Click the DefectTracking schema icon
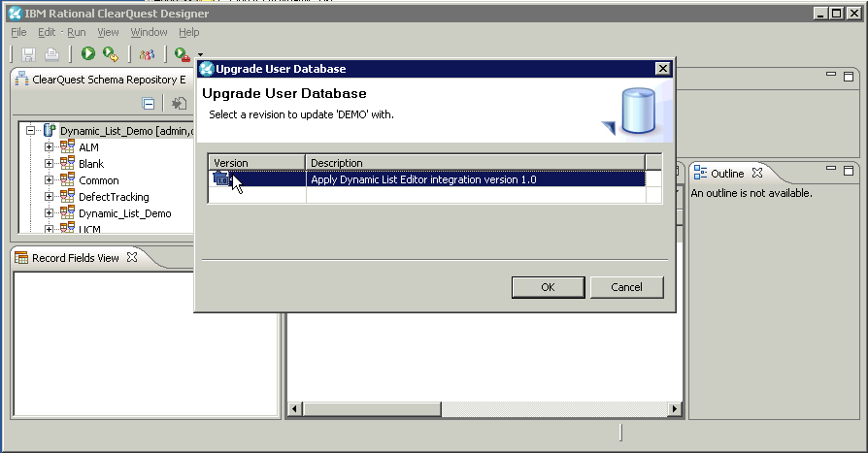This screenshot has height=453, width=868. [68, 196]
